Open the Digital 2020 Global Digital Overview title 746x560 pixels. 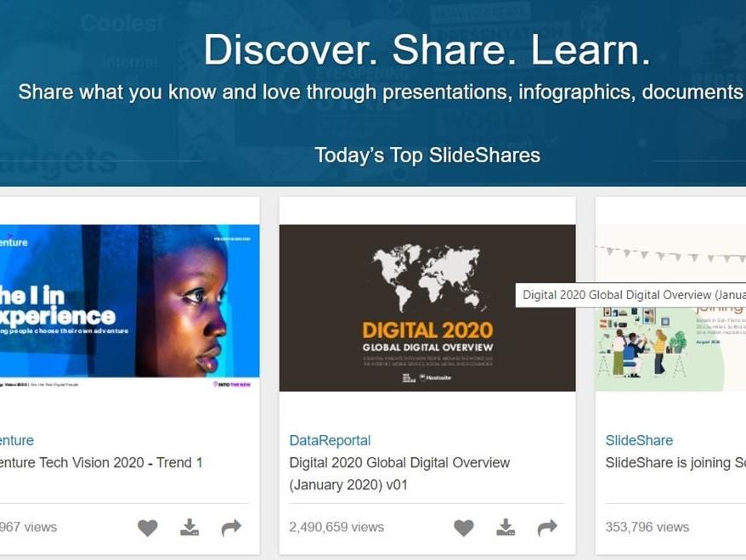pos(399,473)
